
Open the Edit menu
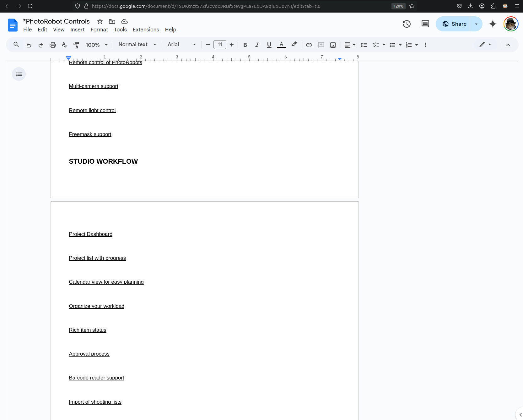coord(42,30)
